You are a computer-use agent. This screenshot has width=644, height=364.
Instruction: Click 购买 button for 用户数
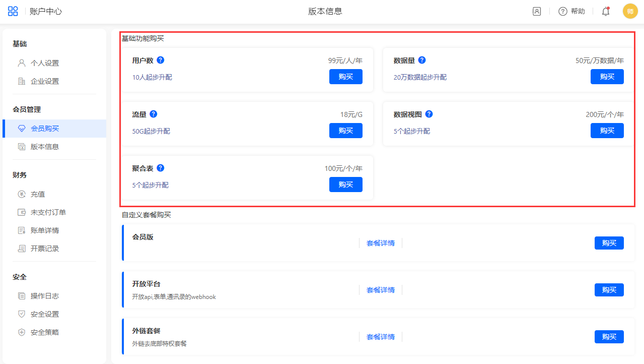(x=345, y=77)
